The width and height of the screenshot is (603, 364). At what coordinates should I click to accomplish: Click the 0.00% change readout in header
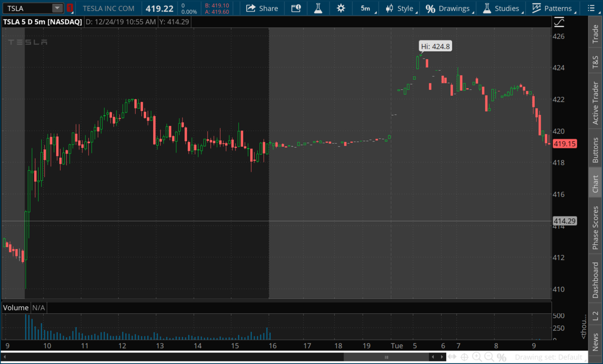coord(189,12)
